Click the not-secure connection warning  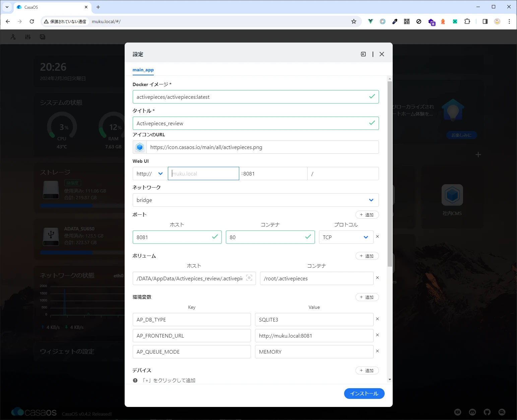[65, 21]
